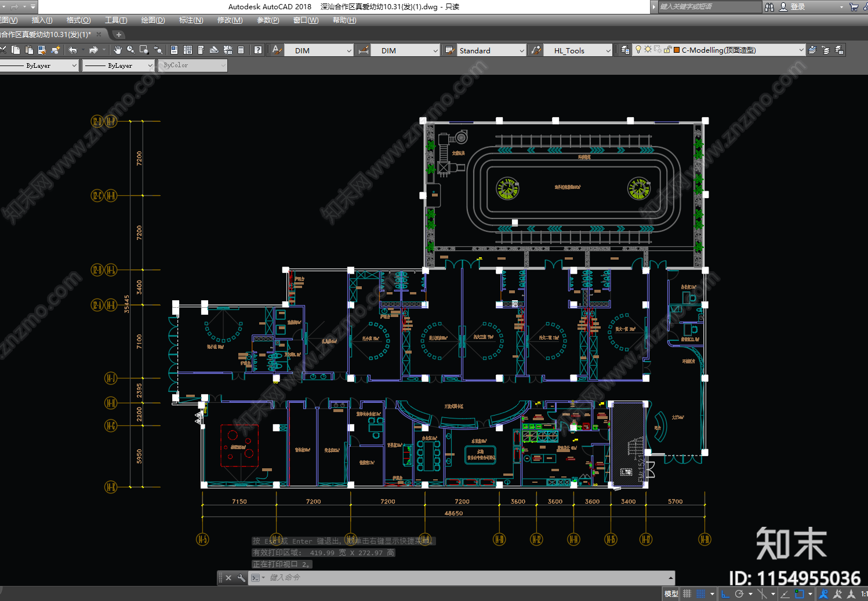Click the Undo arrow icon

(x=72, y=50)
